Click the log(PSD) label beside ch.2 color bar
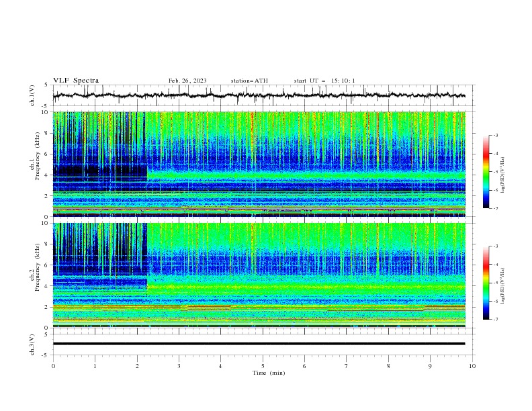Viewport: 532px width, 411px height. 503,286
